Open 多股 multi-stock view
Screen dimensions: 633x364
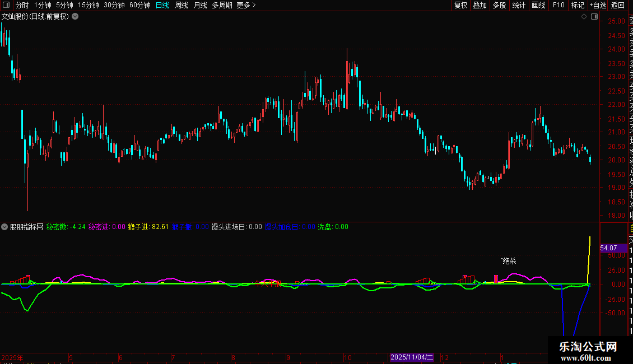[x=499, y=5]
